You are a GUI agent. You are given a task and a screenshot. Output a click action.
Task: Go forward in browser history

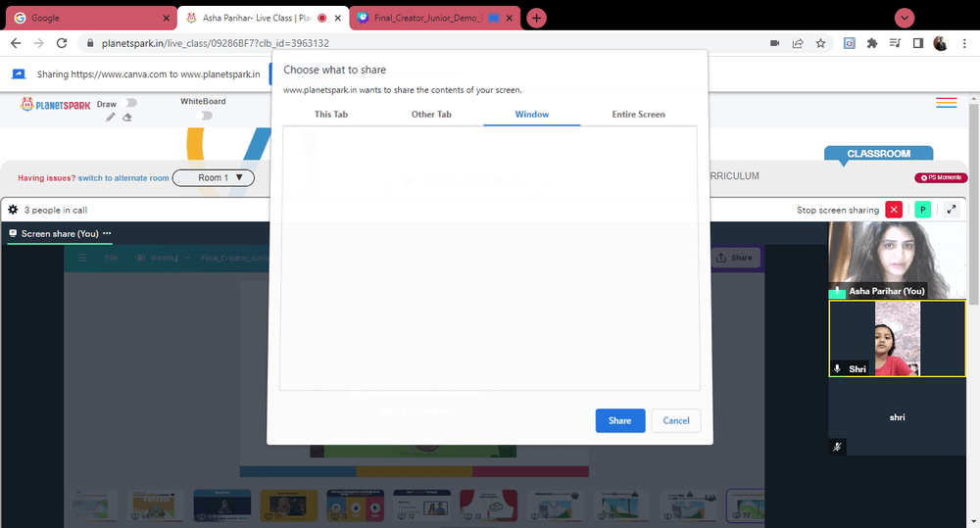point(39,43)
